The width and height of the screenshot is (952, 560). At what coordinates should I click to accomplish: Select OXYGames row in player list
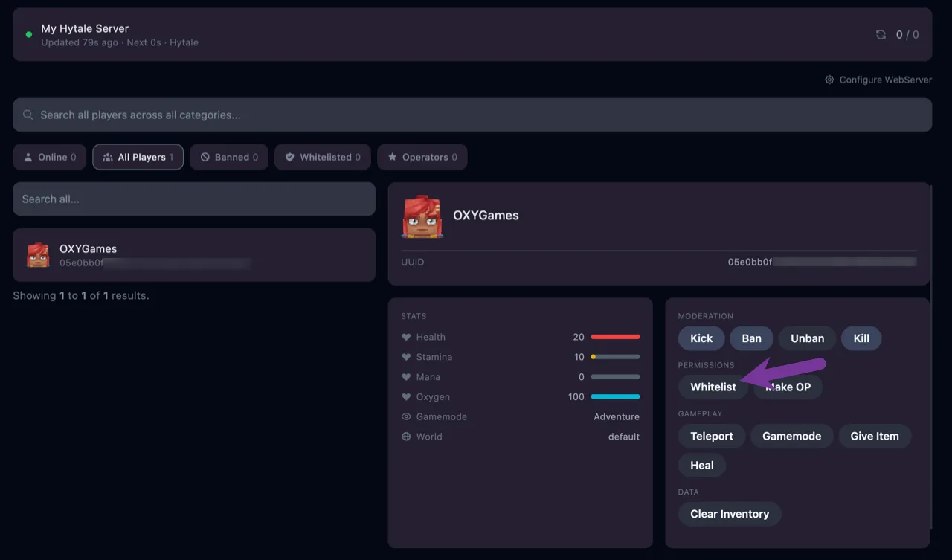point(194,255)
